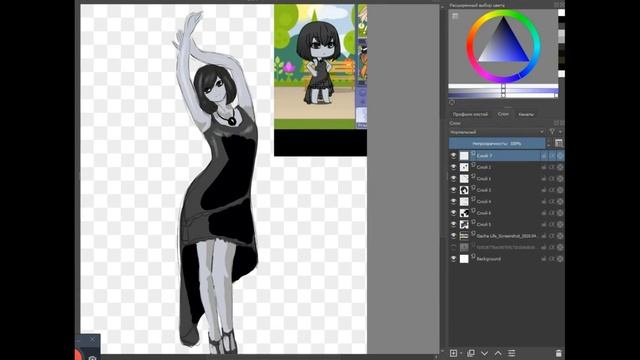Close the advanced color selector docker
The width and height of the screenshot is (640, 360).
(562, 5)
